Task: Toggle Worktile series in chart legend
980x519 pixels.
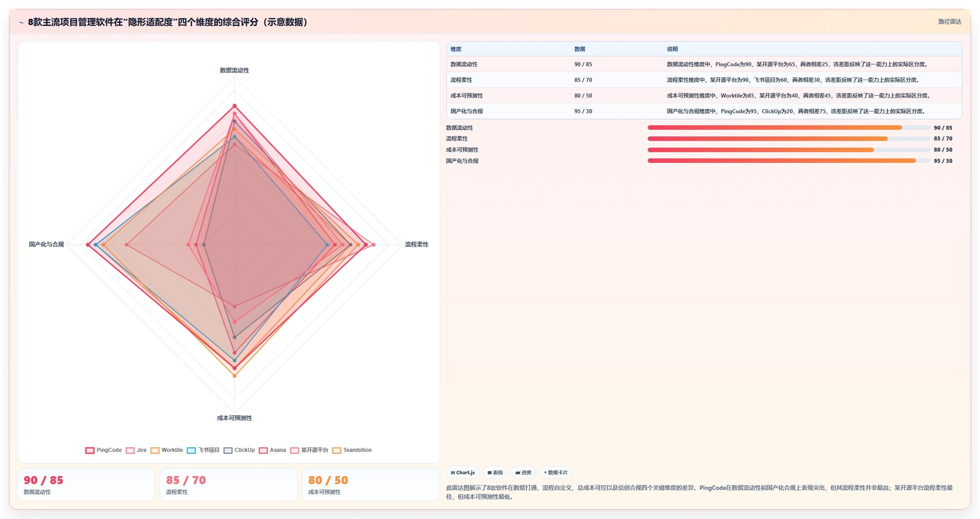Action: click(166, 450)
